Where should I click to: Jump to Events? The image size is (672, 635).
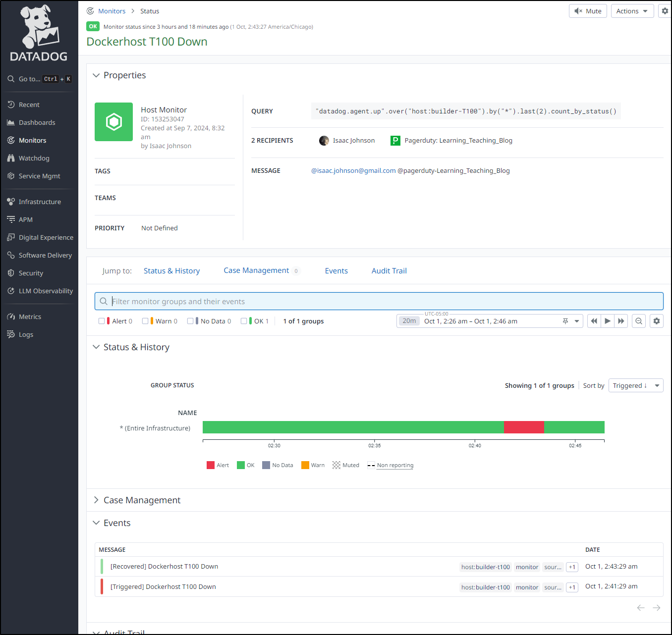click(336, 271)
